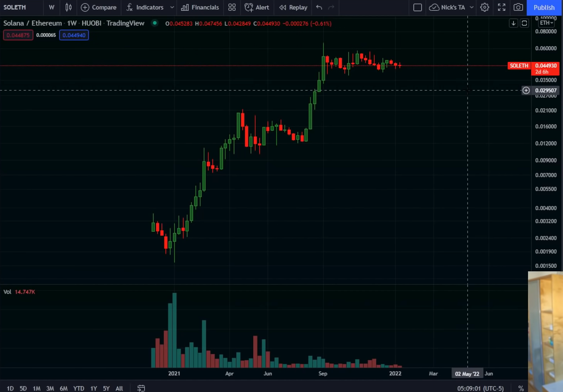Show All available data range

[x=119, y=388]
